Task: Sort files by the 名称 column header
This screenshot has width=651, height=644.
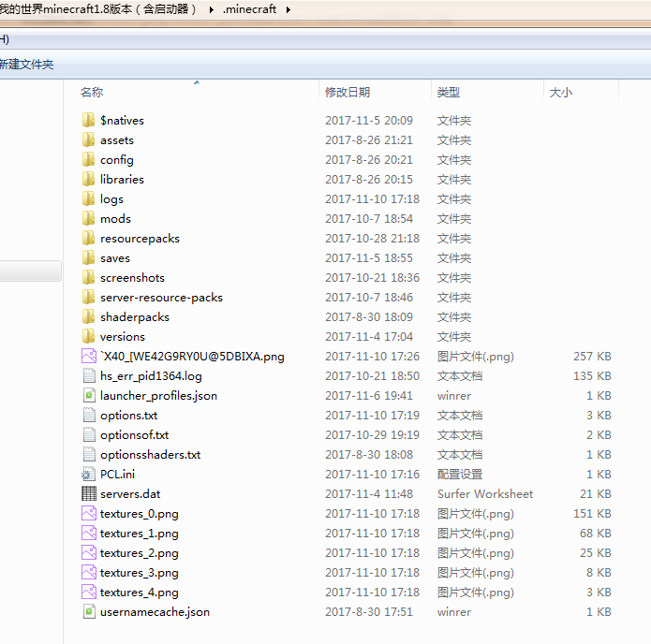Action: click(92, 93)
